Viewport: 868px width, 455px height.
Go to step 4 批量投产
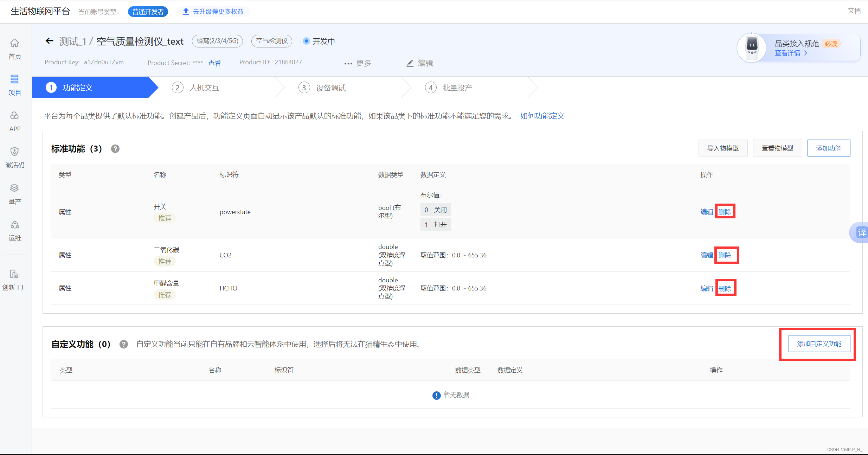tap(457, 88)
